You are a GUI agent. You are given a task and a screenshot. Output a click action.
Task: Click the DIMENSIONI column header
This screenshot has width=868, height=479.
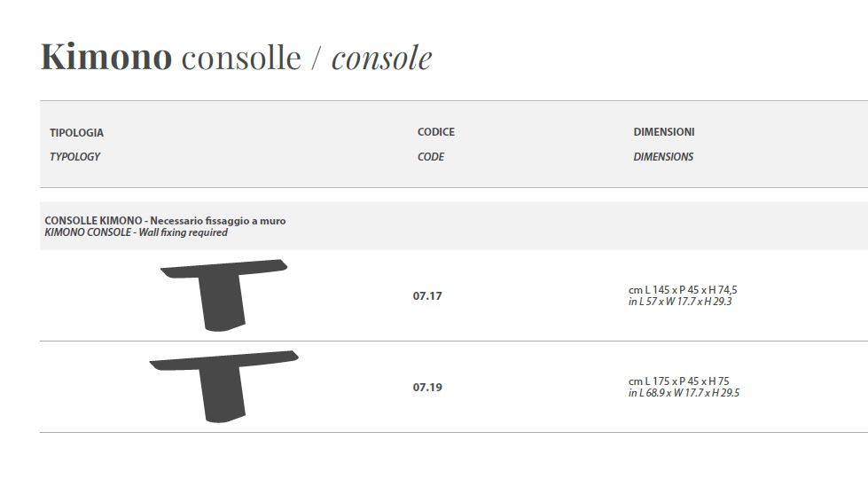point(664,132)
